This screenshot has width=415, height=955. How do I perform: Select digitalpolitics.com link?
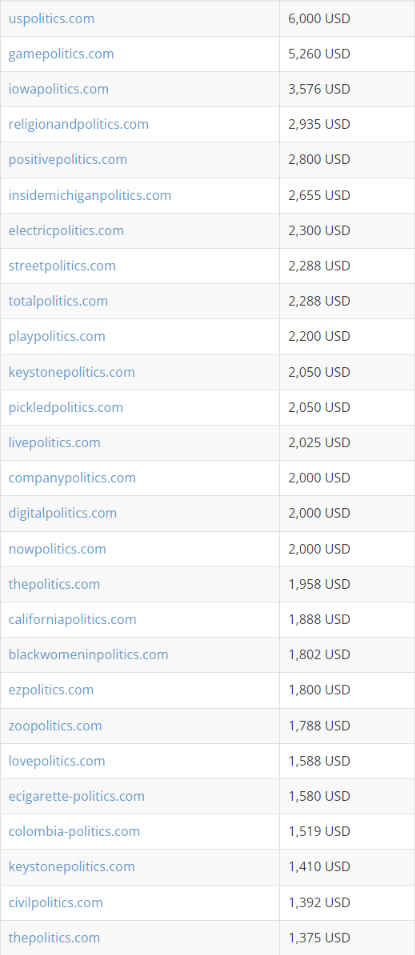tap(62, 513)
